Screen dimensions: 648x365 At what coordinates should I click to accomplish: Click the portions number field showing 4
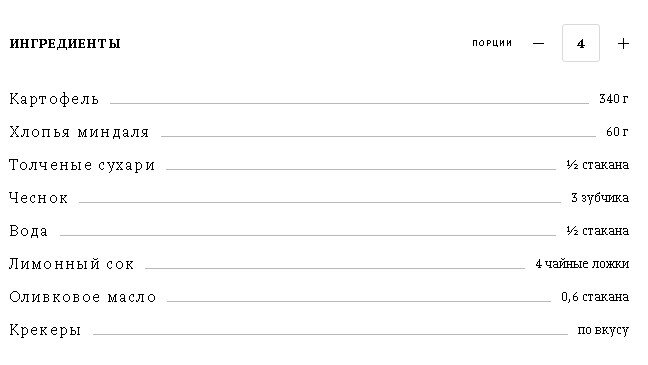pos(581,43)
